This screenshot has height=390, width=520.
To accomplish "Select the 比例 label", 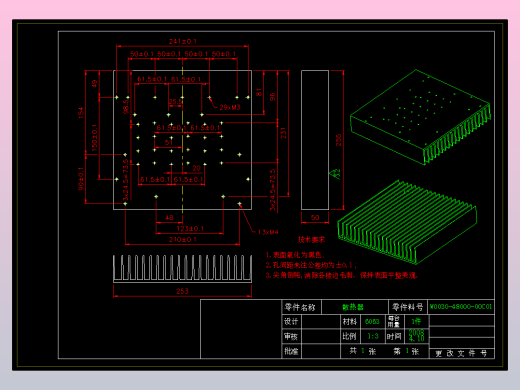I will coord(349,336).
